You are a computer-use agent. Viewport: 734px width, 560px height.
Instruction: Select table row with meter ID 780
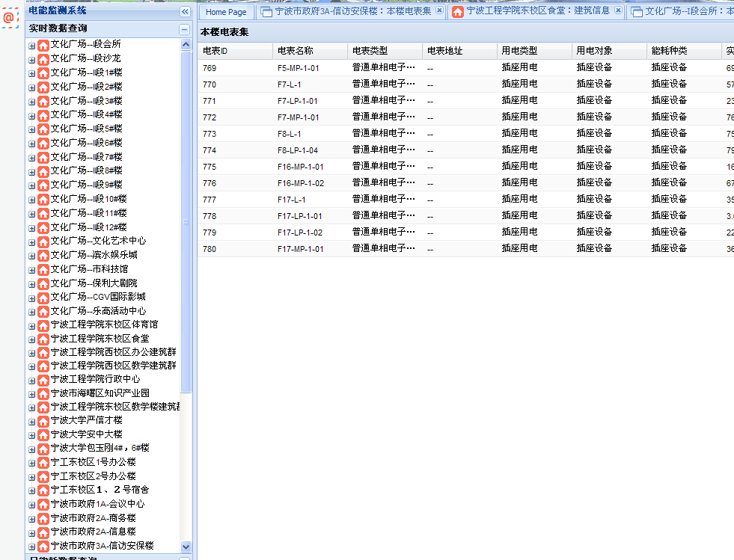pos(466,249)
